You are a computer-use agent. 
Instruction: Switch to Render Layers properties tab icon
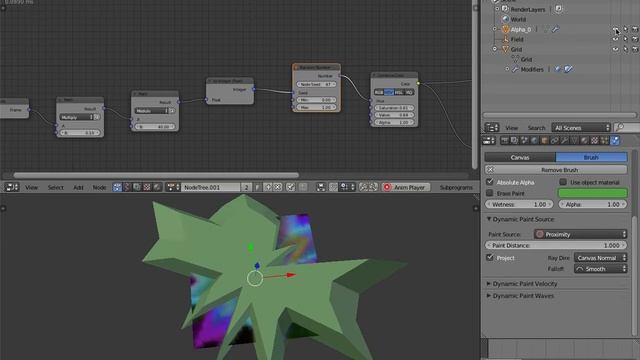(514, 141)
